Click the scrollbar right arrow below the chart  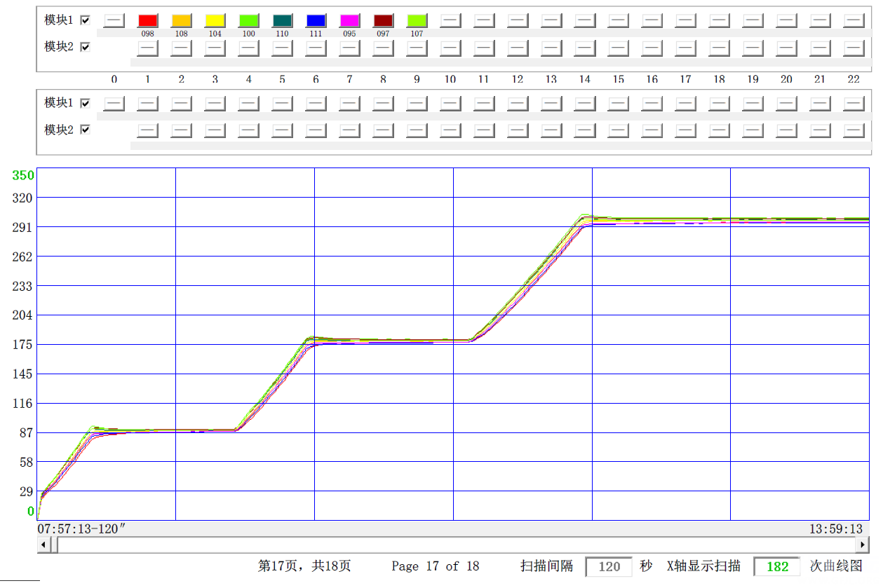863,545
